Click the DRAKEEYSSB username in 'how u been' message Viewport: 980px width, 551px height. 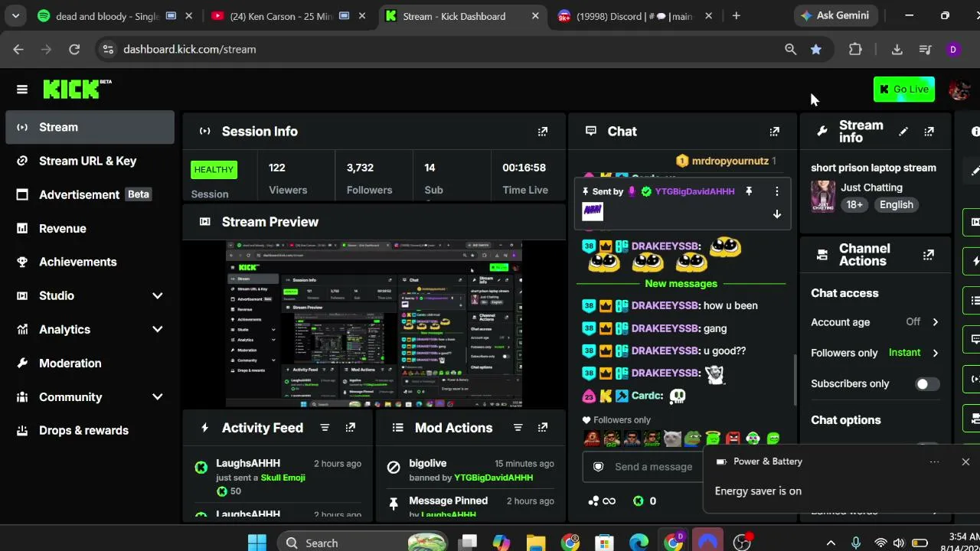(x=665, y=305)
